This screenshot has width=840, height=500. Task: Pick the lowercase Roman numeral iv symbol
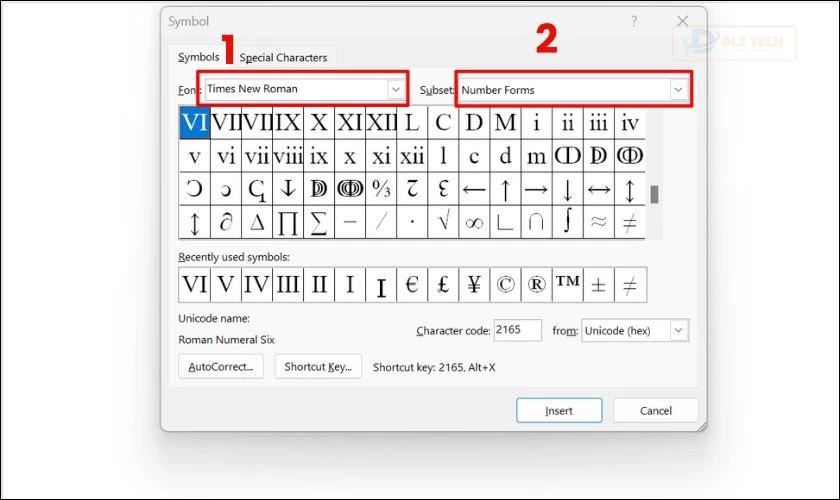click(629, 123)
